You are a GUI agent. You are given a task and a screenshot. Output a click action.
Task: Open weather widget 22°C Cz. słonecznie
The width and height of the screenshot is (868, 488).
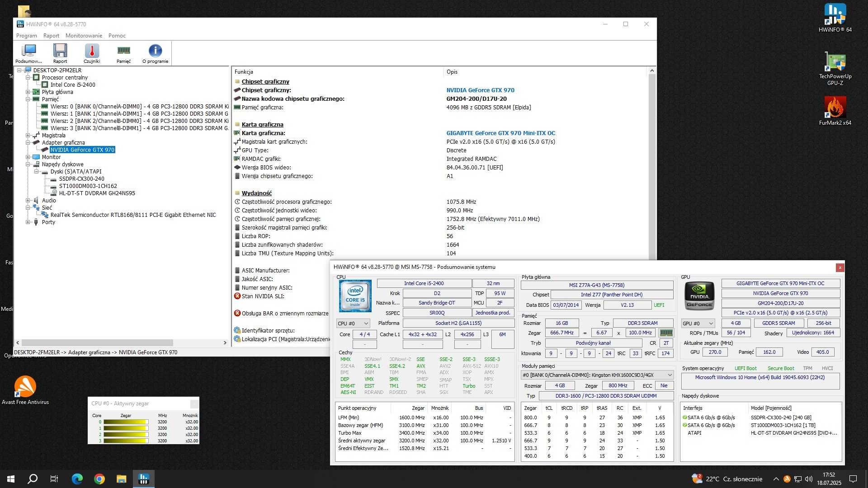pos(727,479)
